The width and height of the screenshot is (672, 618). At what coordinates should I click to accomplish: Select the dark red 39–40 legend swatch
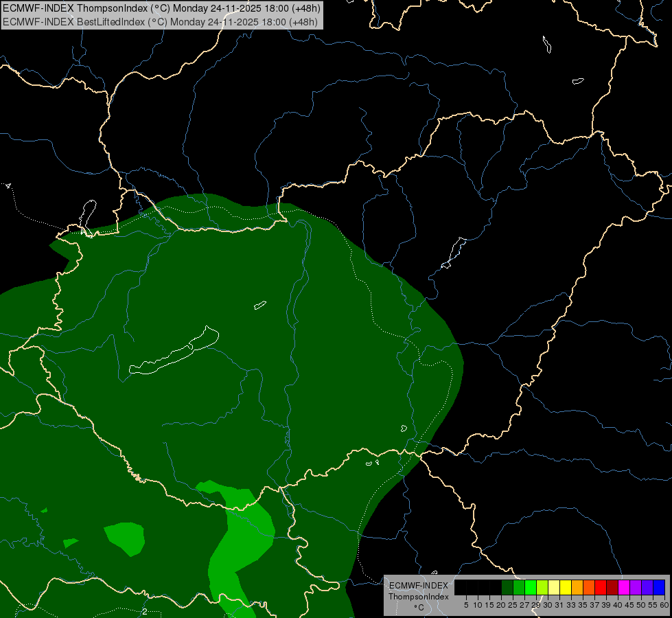click(x=612, y=587)
